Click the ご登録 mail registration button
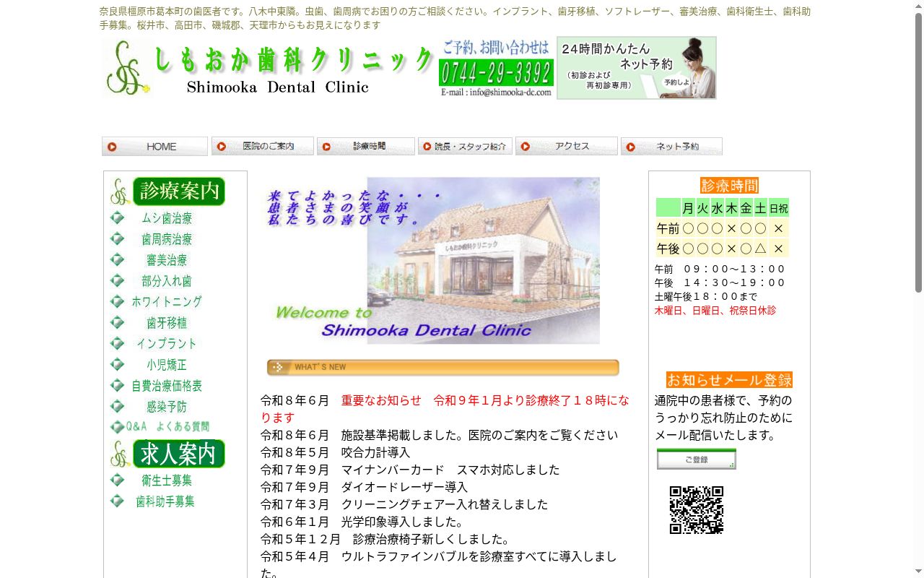The height and width of the screenshot is (578, 924). click(697, 460)
